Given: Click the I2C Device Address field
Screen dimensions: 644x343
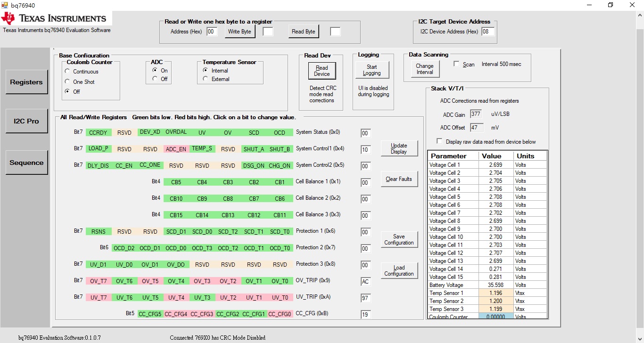Looking at the screenshot, I should 488,32.
